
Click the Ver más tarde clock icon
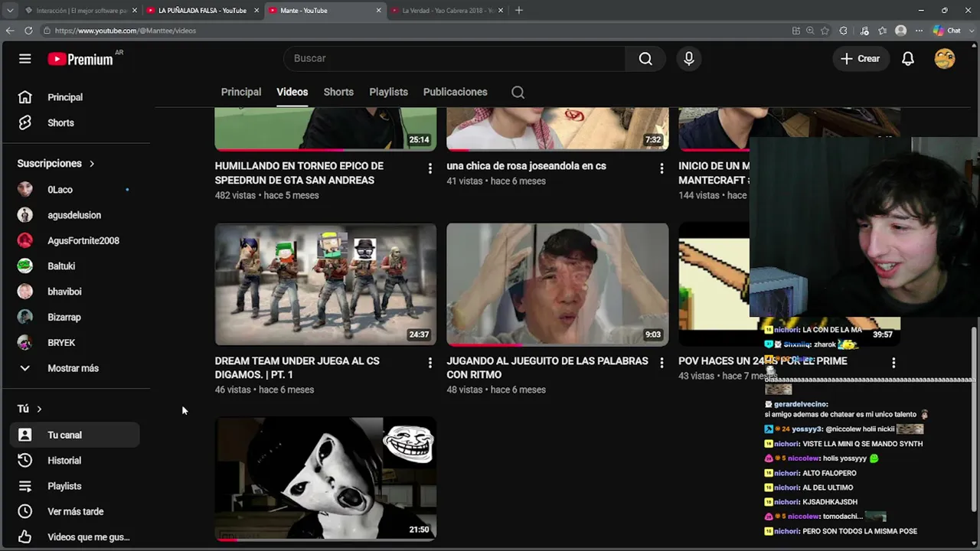pos(25,511)
